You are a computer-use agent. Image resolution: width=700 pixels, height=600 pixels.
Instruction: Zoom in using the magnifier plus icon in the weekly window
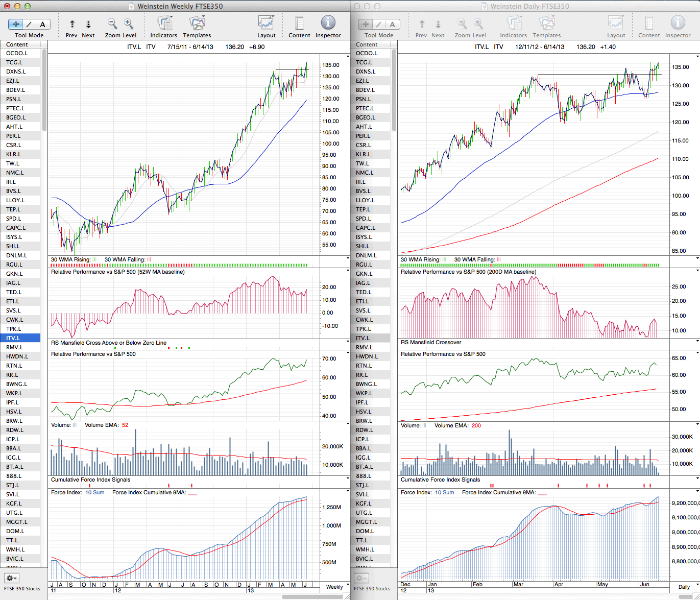(129, 24)
